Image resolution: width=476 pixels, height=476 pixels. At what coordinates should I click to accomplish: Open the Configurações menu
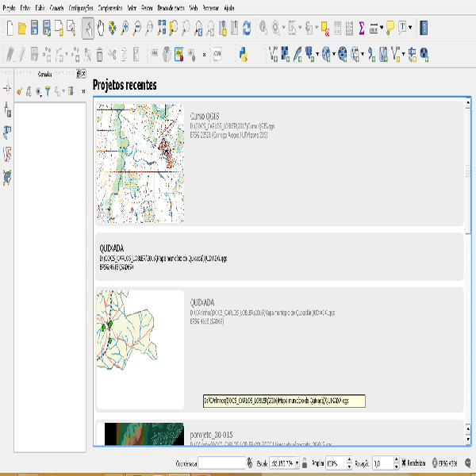point(81,8)
